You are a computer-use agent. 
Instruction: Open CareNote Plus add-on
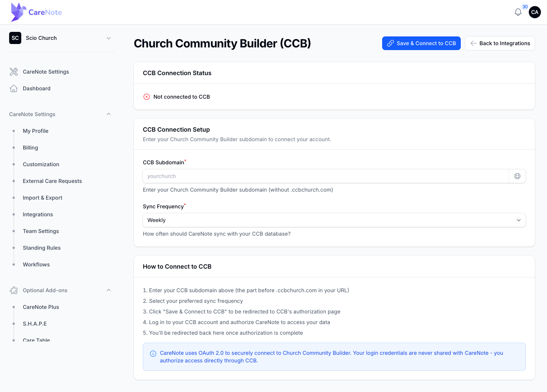click(x=41, y=307)
